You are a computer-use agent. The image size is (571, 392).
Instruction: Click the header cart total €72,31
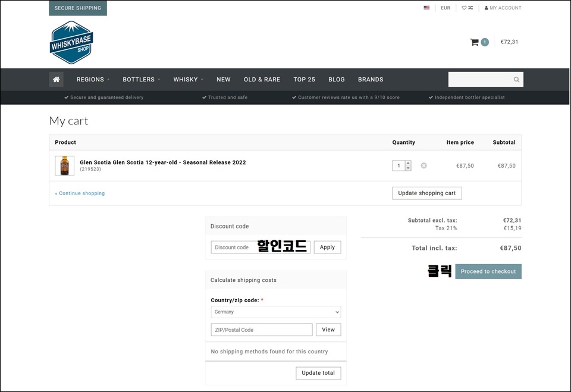pos(509,42)
